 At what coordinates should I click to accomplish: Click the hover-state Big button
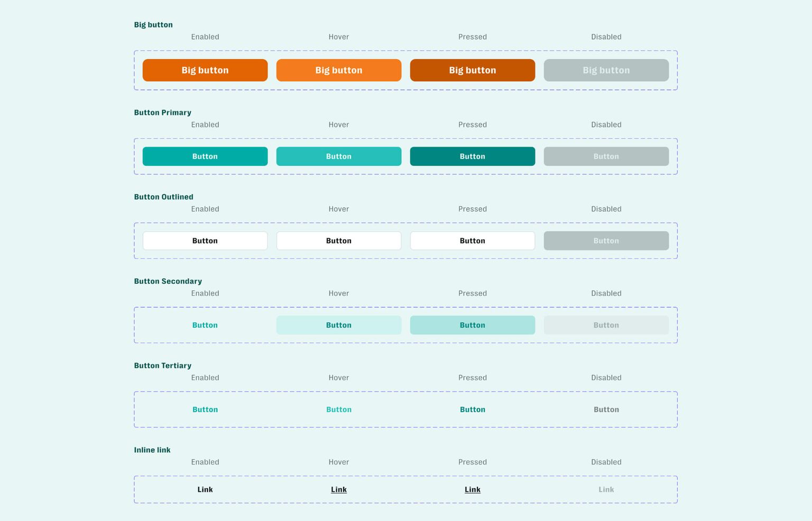339,70
